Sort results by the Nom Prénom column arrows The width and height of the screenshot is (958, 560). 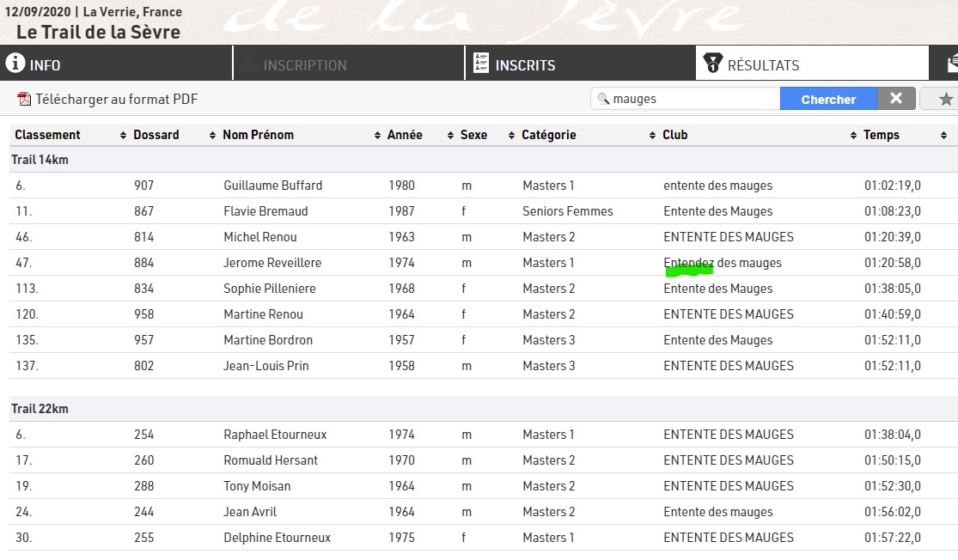click(x=377, y=136)
